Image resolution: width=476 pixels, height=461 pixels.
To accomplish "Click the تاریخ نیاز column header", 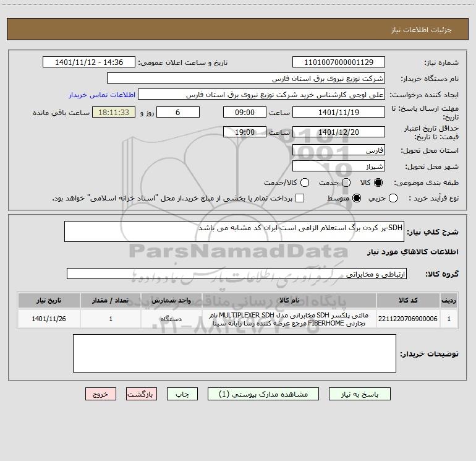I will click(x=49, y=300).
